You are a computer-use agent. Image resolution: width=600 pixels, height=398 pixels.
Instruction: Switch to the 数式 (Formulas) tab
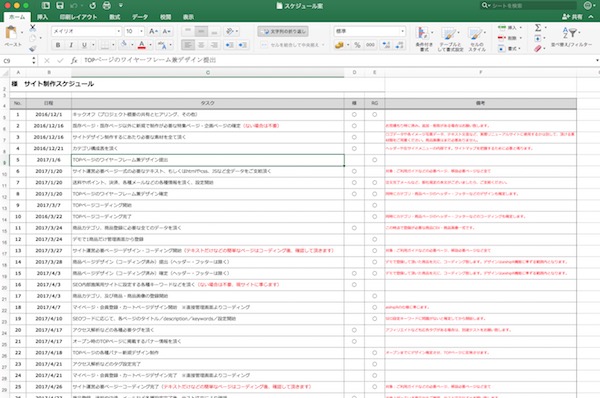(x=114, y=17)
